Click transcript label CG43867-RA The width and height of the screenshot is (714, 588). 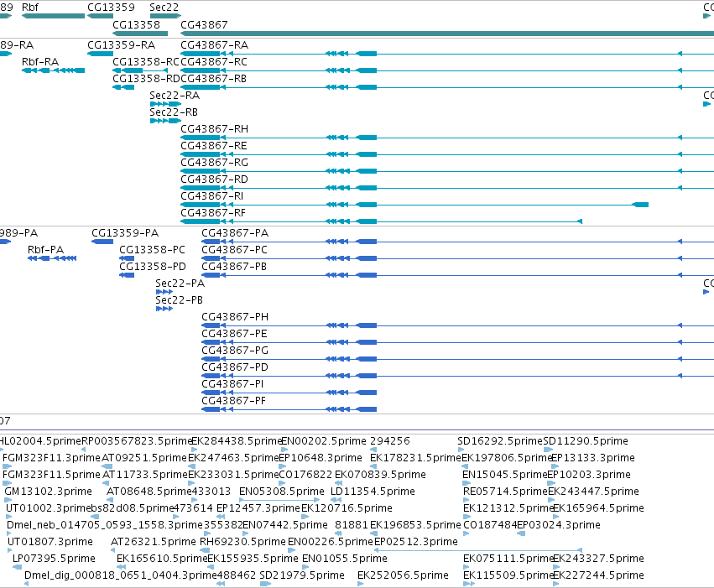215,45
